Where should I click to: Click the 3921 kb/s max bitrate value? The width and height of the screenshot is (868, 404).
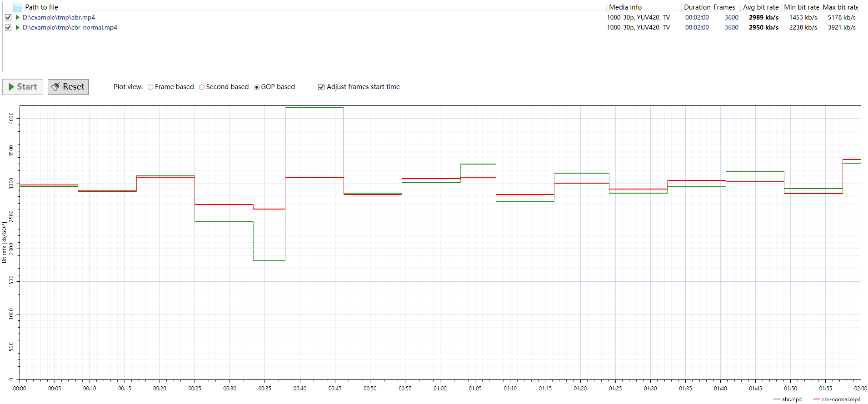[842, 27]
